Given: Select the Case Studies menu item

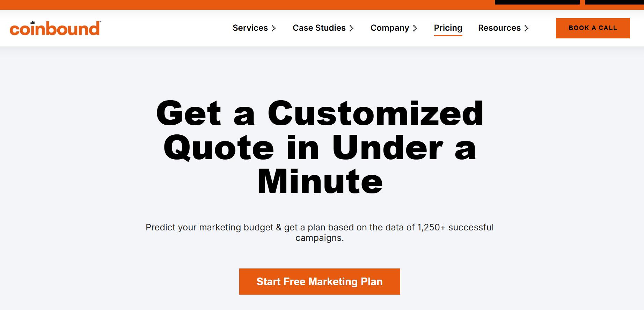Looking at the screenshot, I should point(319,28).
